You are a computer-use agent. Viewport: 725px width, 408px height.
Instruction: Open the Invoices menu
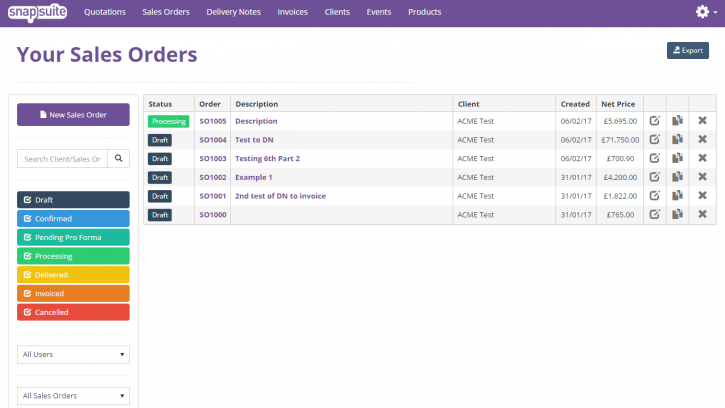tap(292, 12)
